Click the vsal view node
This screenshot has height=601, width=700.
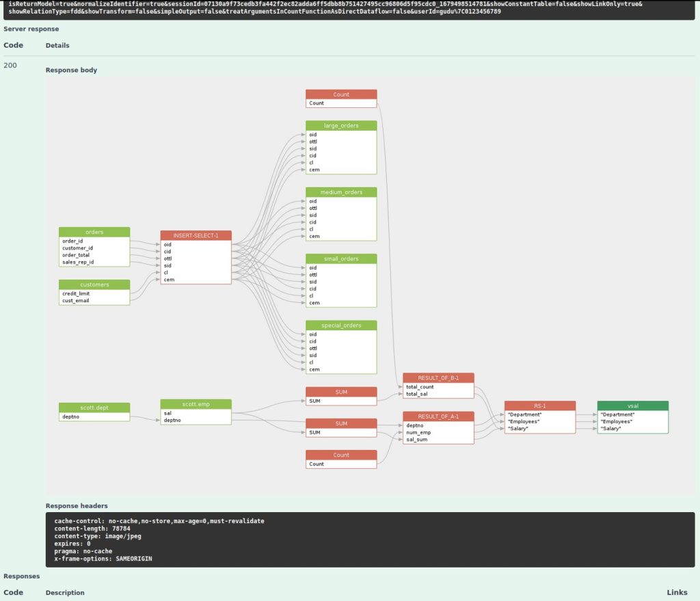[632, 405]
